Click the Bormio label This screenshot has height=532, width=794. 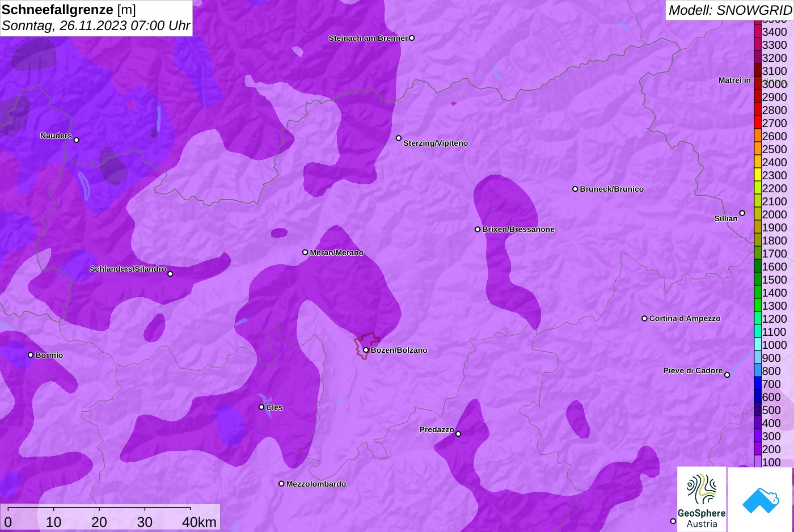pyautogui.click(x=49, y=355)
